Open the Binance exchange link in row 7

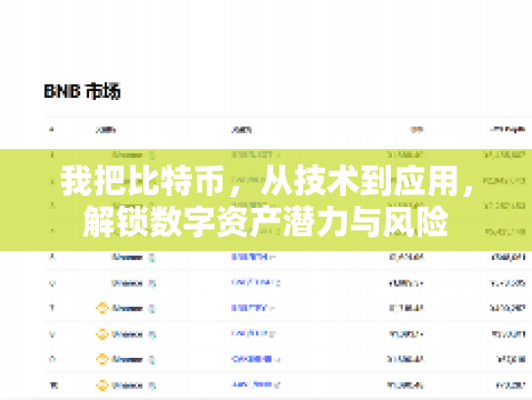(x=127, y=308)
